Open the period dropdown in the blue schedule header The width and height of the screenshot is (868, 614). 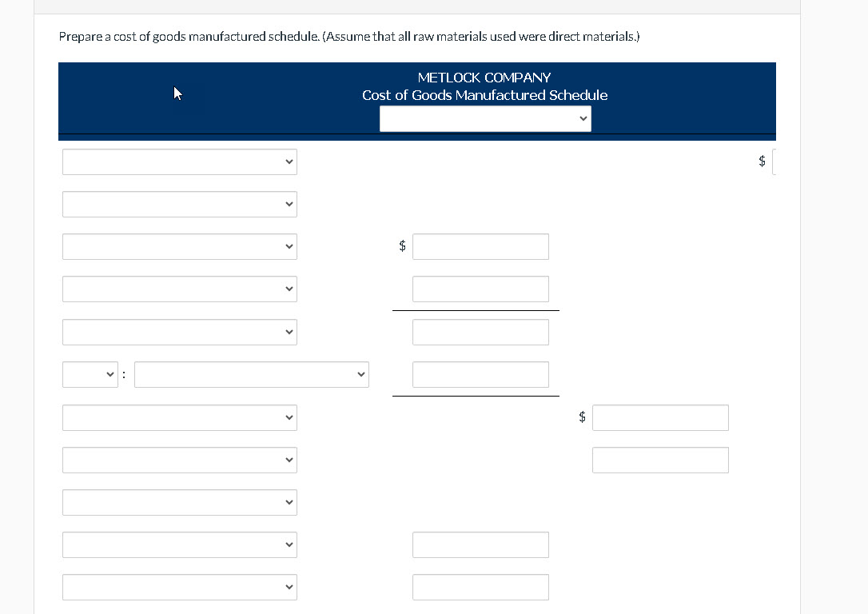tap(484, 118)
